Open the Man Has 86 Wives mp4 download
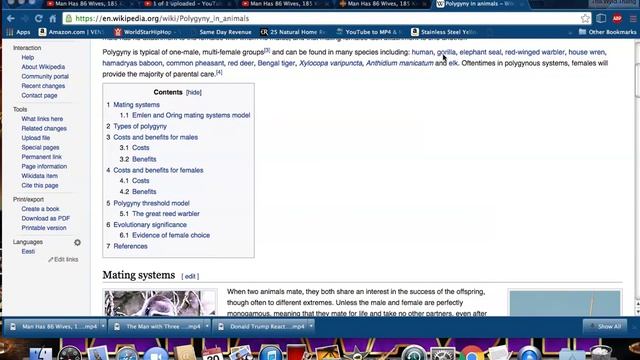The image size is (640, 360). point(54,327)
